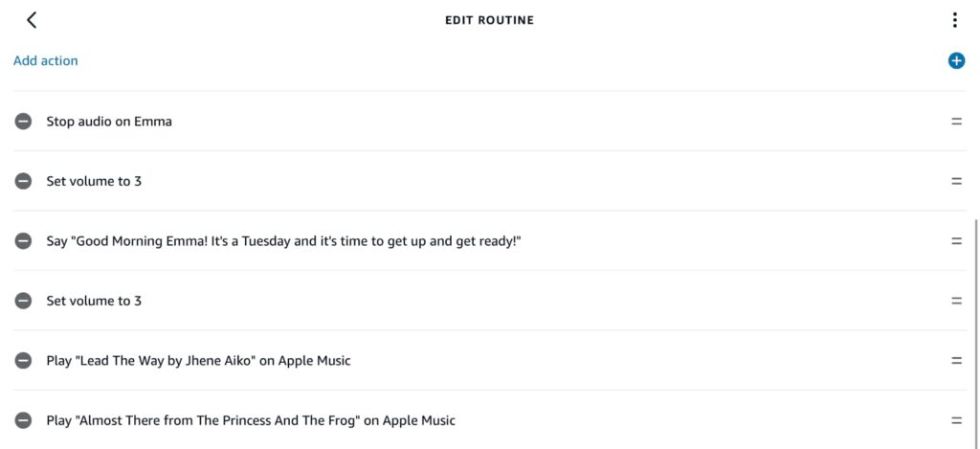The width and height of the screenshot is (980, 449).
Task: Click reorder handle of Set volume below Say action
Action: (955, 301)
